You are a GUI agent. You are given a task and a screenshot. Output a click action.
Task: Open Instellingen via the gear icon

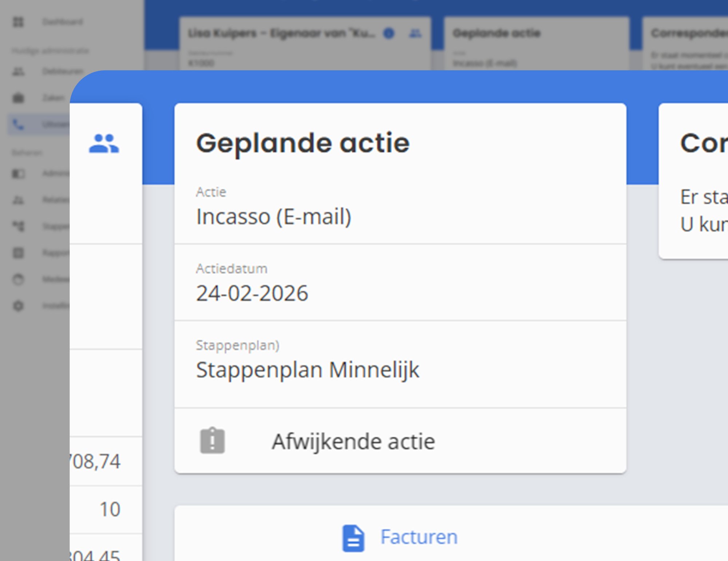coord(18,306)
